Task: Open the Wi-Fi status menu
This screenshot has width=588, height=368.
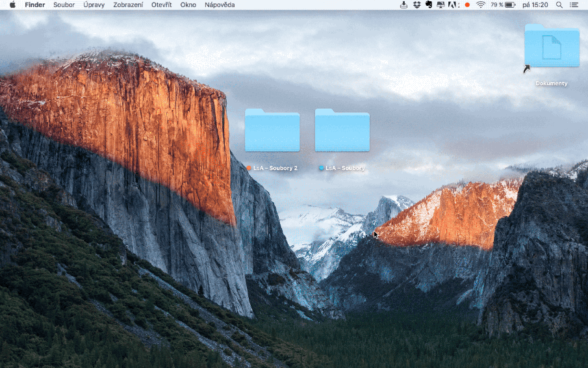Action: pos(481,5)
